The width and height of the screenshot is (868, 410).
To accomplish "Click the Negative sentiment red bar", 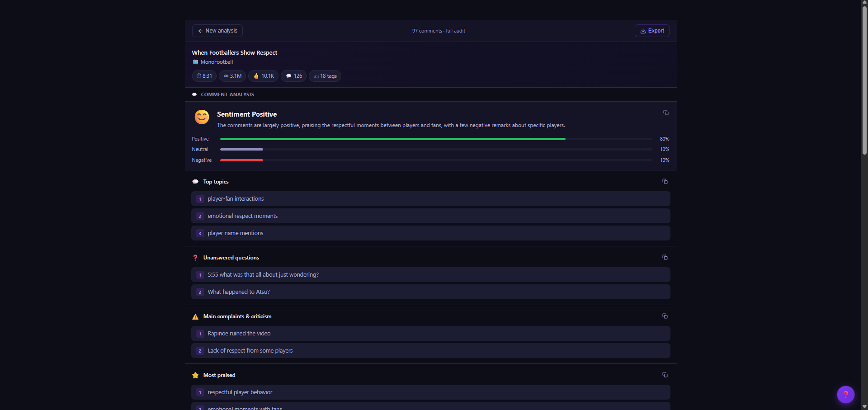I will tap(241, 160).
